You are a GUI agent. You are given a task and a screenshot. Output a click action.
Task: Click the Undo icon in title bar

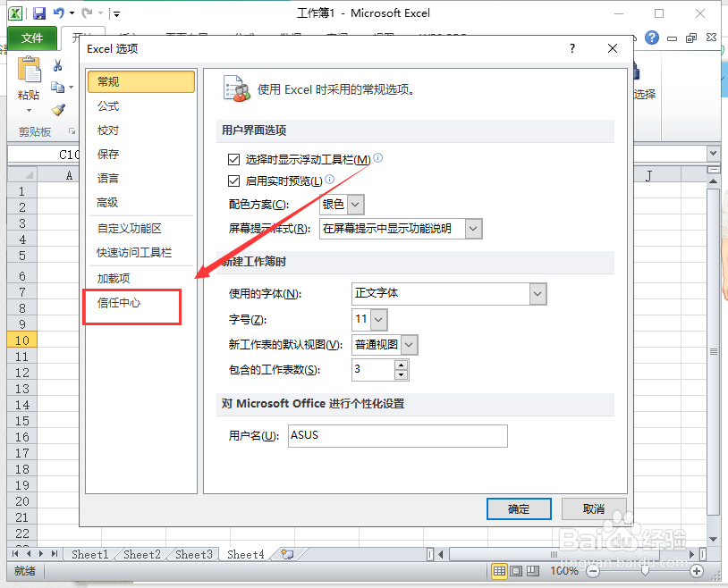(58, 13)
